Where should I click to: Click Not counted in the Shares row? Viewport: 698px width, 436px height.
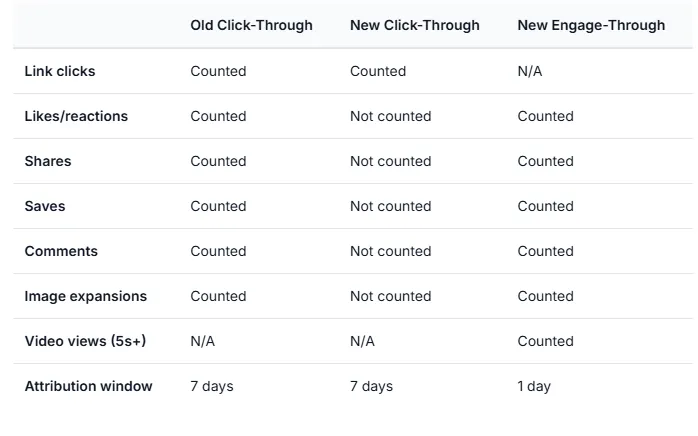390,161
